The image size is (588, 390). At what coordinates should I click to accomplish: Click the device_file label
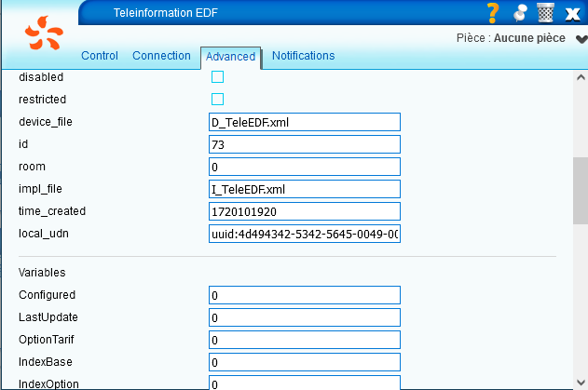point(46,122)
